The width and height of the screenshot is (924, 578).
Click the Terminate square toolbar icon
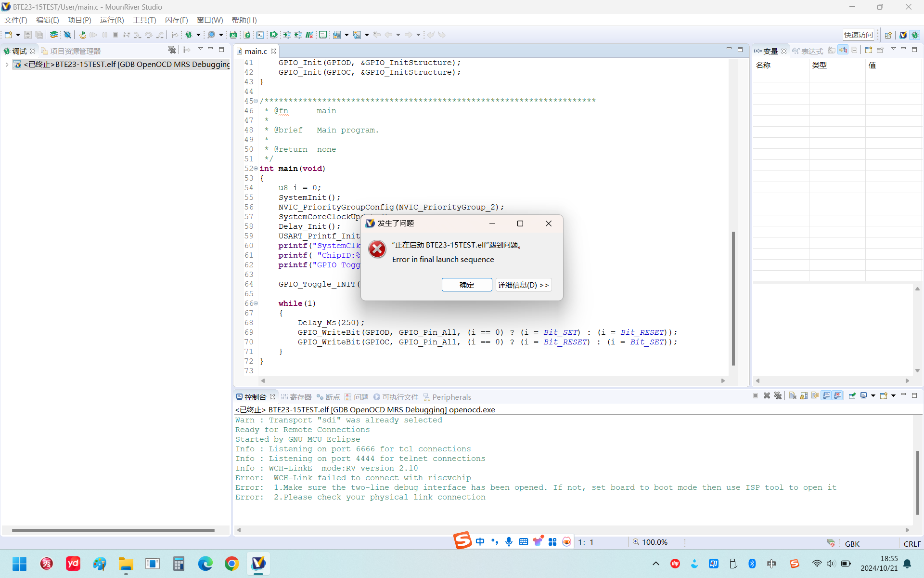click(115, 35)
